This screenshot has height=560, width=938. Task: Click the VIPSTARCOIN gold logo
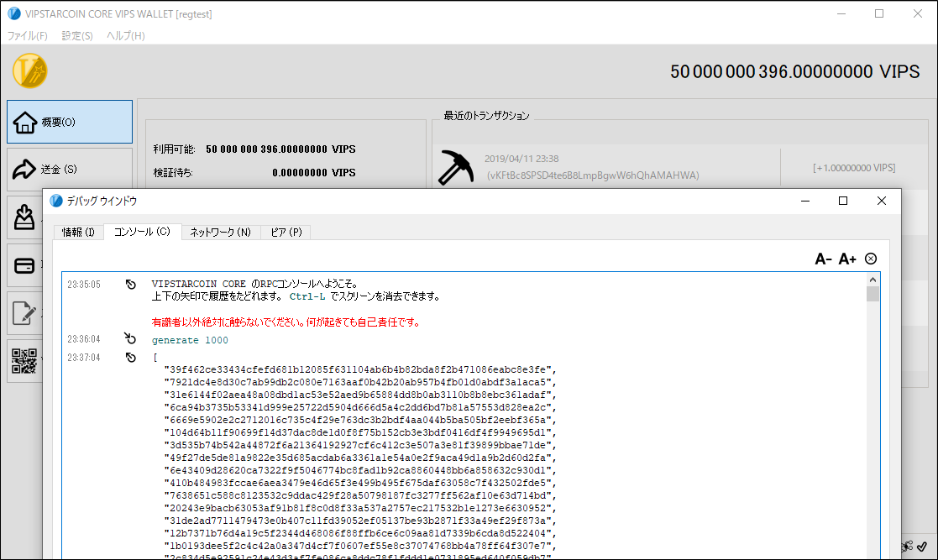pyautogui.click(x=29, y=71)
